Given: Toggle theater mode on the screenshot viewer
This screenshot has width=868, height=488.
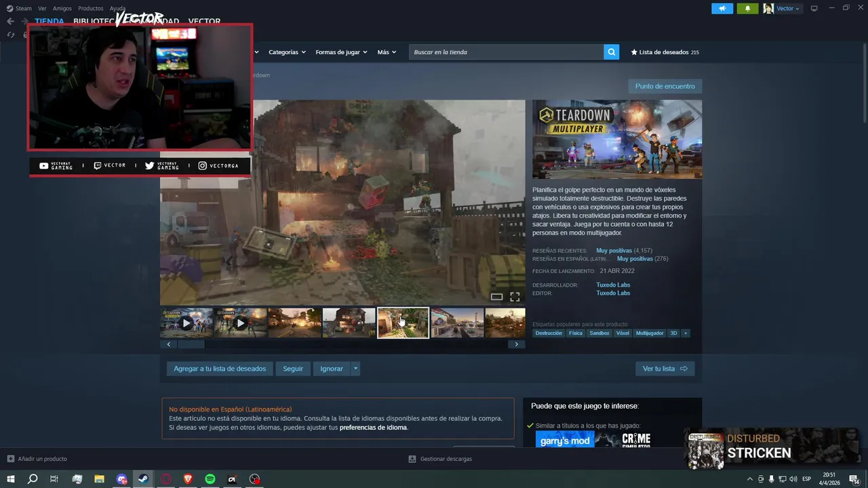Looking at the screenshot, I should (496, 297).
